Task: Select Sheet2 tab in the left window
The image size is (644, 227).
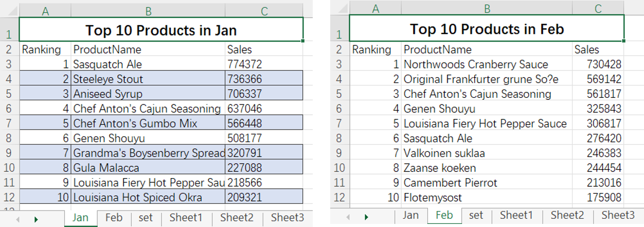Action: (237, 218)
